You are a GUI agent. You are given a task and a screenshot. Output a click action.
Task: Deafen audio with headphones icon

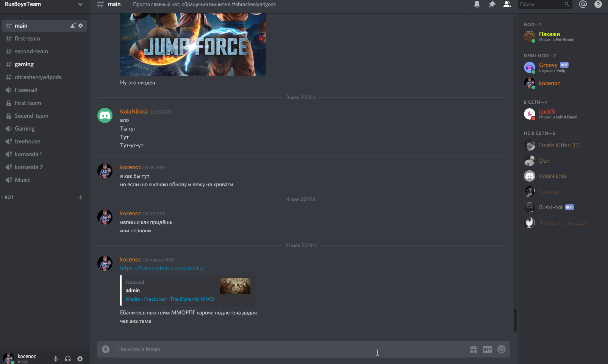point(68,359)
